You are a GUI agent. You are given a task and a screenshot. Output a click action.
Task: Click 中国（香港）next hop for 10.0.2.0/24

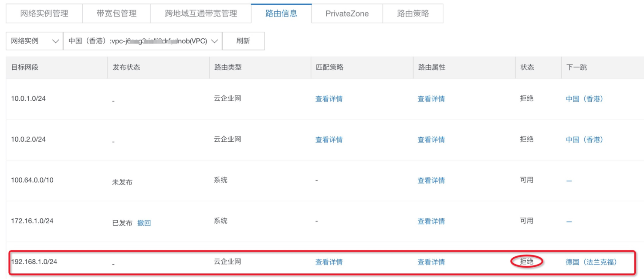(584, 139)
